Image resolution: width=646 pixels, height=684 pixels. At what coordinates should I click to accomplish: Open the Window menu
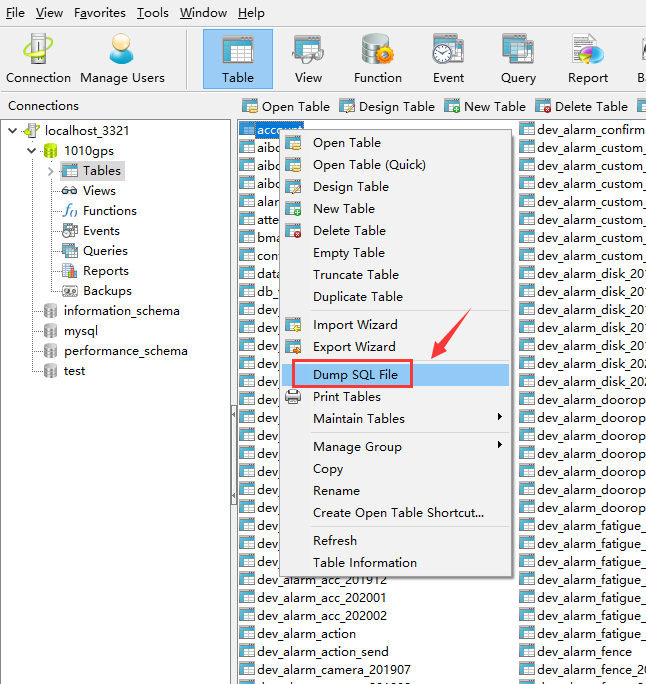click(203, 13)
